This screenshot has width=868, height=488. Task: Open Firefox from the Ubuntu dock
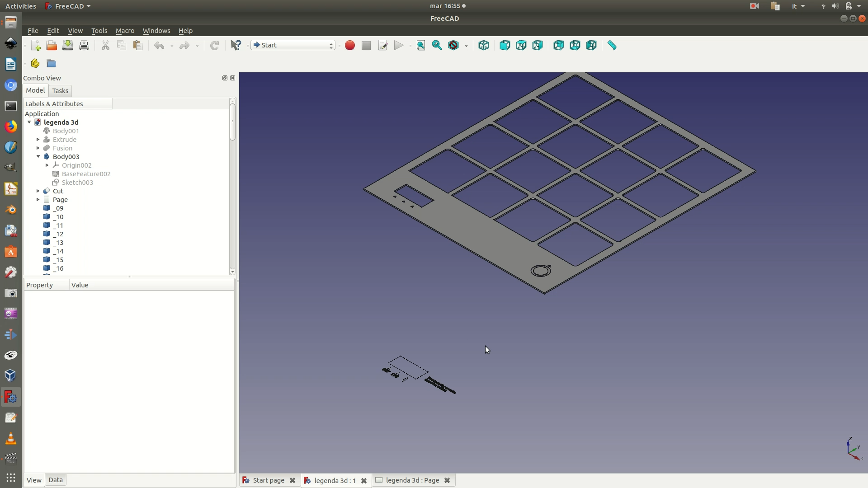[11, 126]
